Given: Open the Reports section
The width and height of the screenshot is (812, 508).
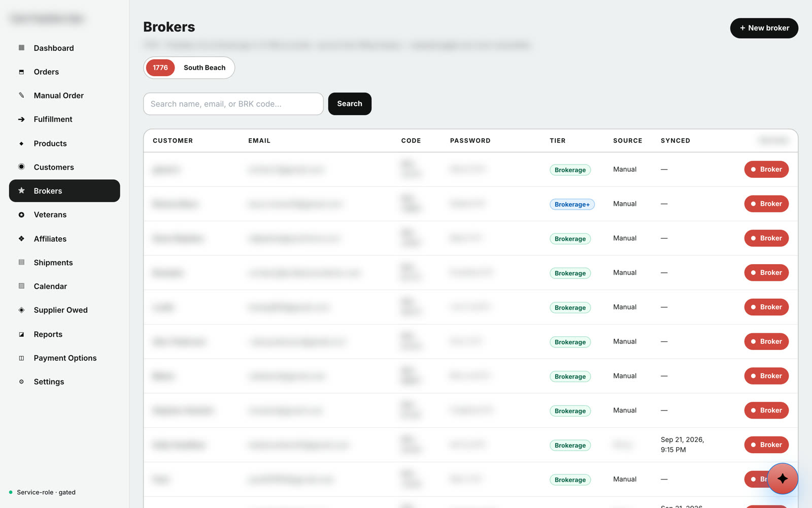Looking at the screenshot, I should point(64,334).
